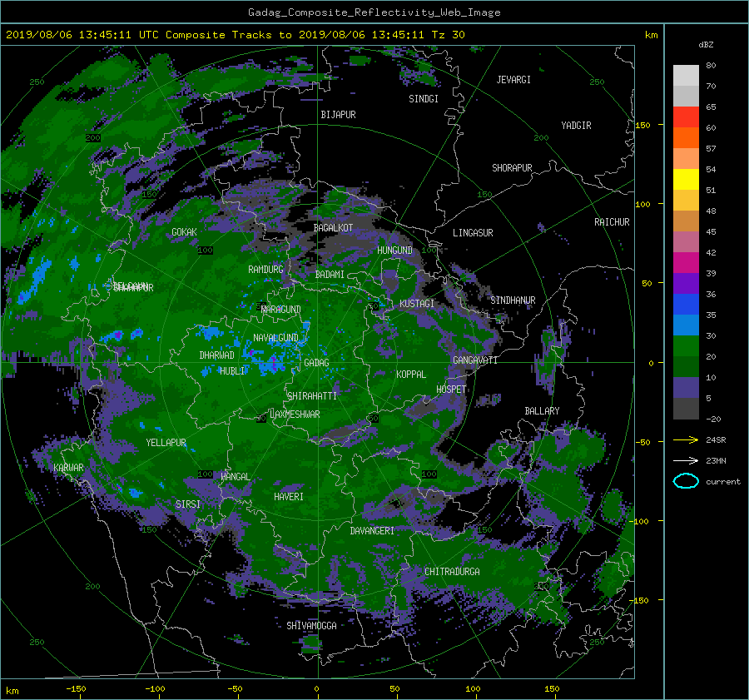Click the km unit label at top right
The height and width of the screenshot is (700, 749).
[x=651, y=35]
